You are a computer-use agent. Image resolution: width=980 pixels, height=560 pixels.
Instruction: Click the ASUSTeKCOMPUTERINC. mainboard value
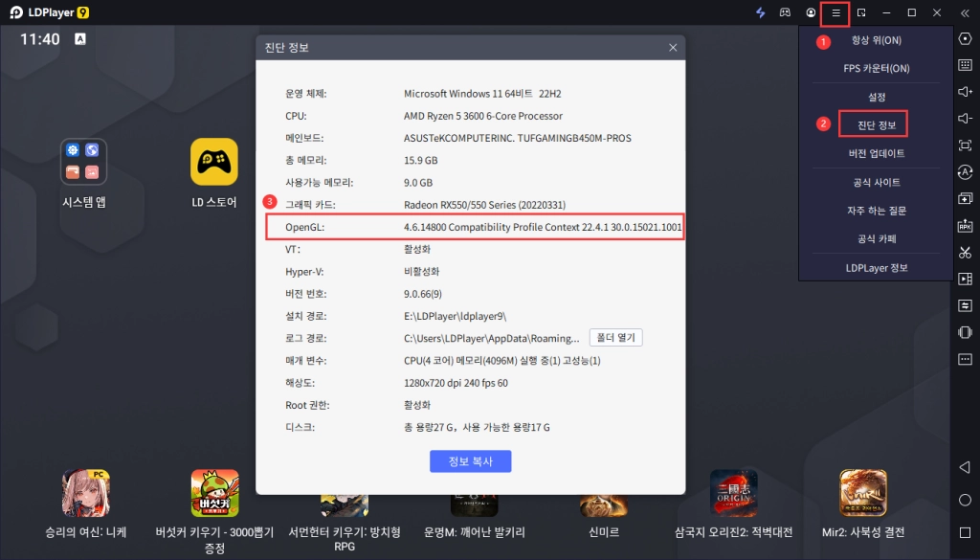518,138
